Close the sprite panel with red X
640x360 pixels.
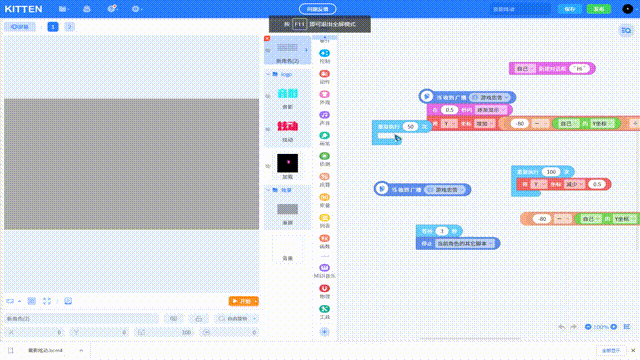pos(267,38)
